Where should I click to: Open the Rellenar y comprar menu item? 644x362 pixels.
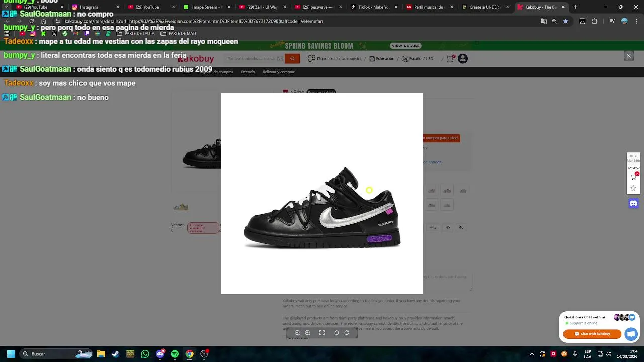pyautogui.click(x=278, y=72)
